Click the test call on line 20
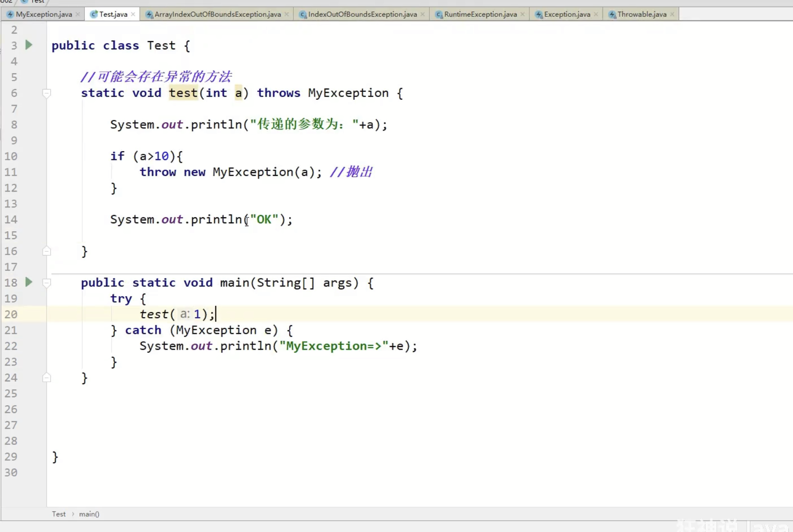The width and height of the screenshot is (793, 532). [x=154, y=314]
